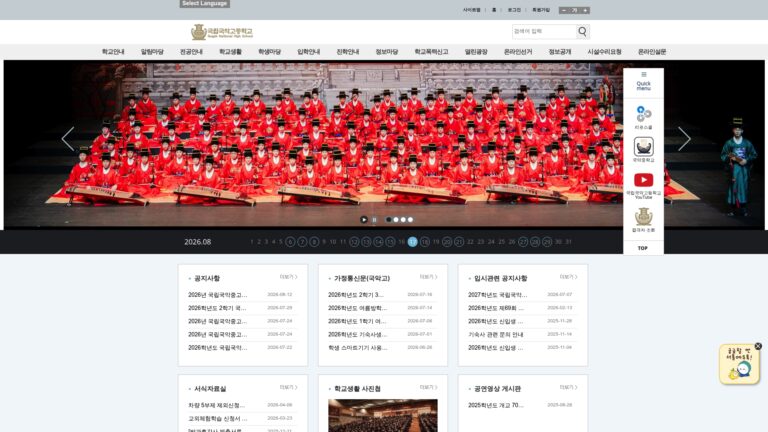Open the 학교생활 menu
Image resolution: width=768 pixels, height=432 pixels.
click(230, 51)
